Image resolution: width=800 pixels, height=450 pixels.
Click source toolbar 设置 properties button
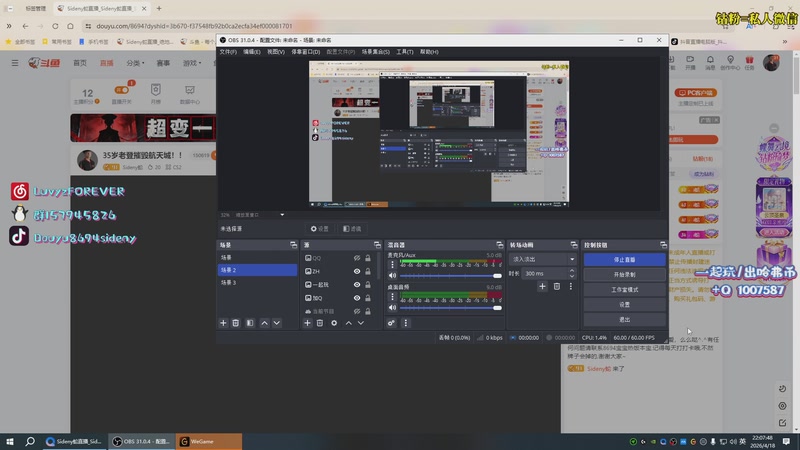point(319,229)
